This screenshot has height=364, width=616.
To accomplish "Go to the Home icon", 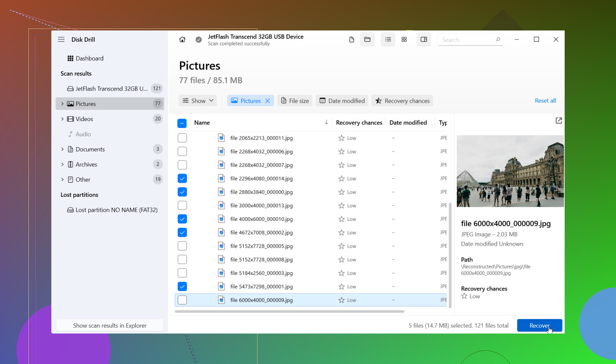I will 182,39.
